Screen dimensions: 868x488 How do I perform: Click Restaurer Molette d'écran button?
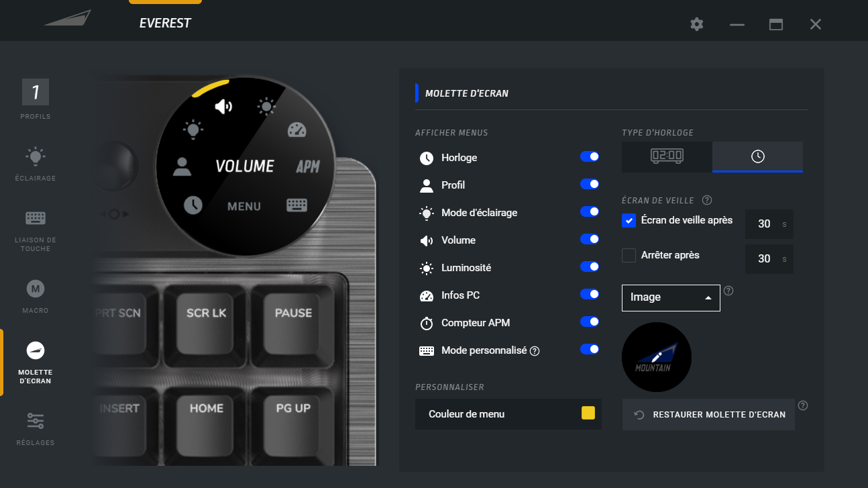(x=708, y=415)
